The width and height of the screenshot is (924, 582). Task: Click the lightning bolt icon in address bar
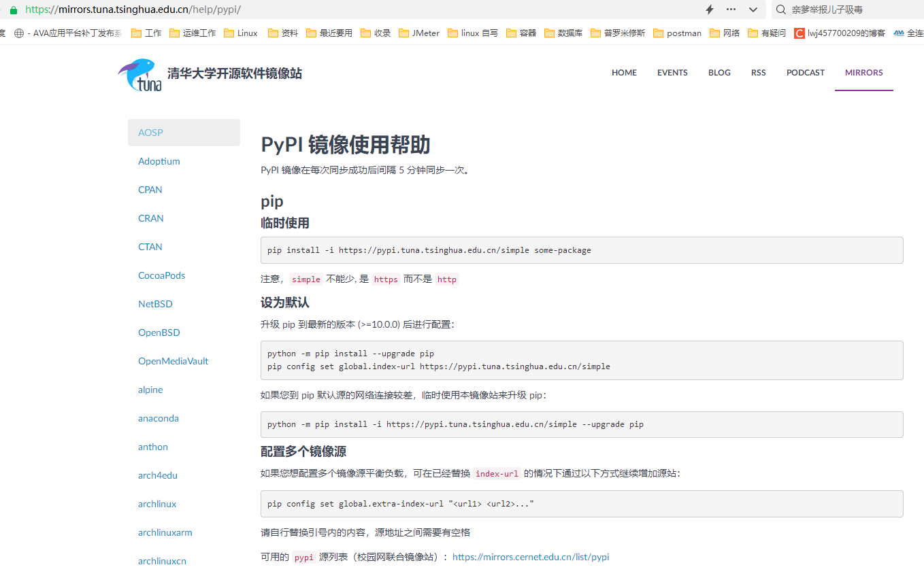point(710,10)
